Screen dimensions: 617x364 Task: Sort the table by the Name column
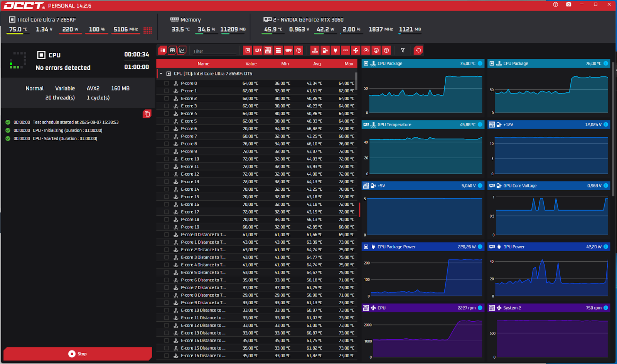coord(204,64)
